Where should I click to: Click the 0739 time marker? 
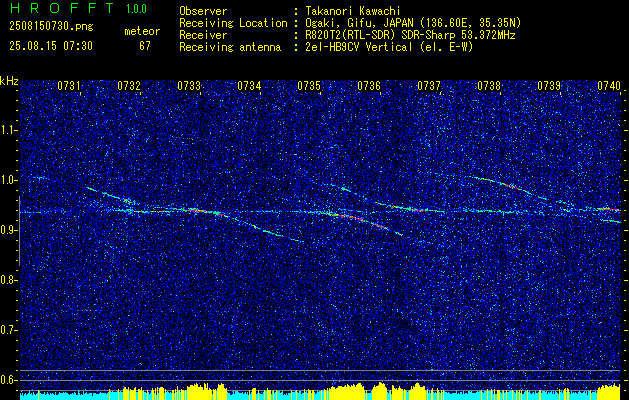pos(549,85)
